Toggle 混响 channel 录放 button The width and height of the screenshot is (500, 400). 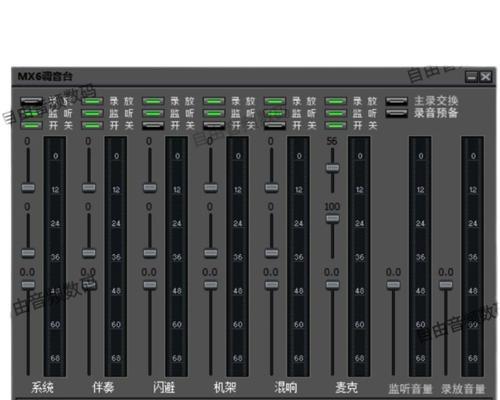(x=275, y=101)
